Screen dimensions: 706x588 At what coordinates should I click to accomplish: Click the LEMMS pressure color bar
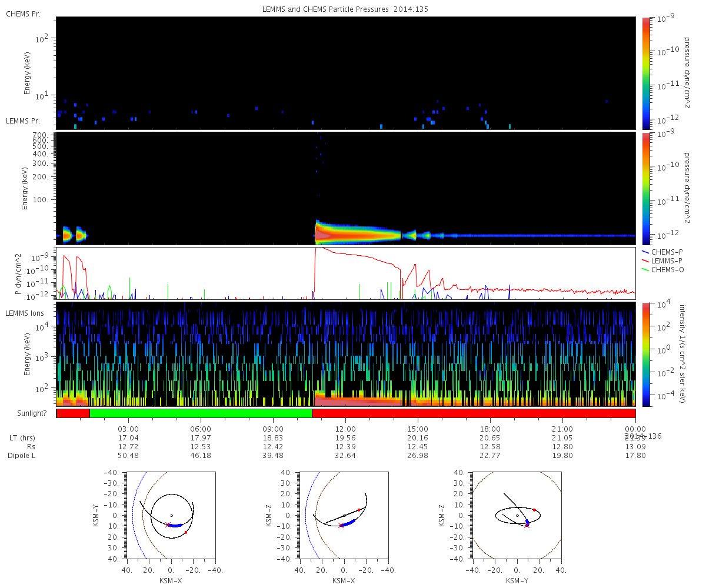coord(646,188)
